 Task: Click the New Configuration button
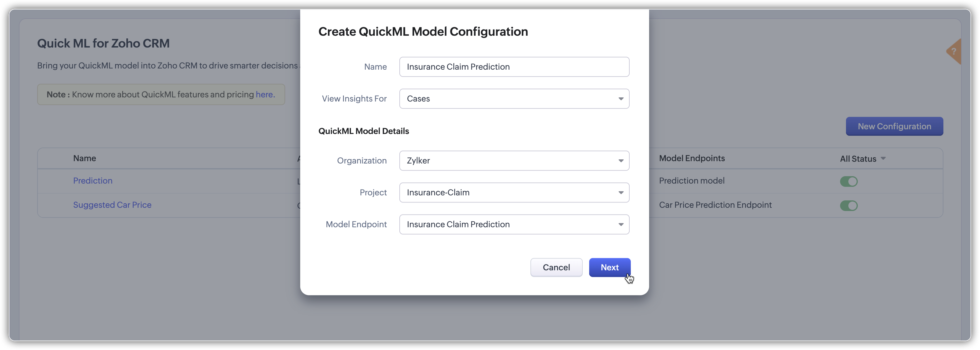point(894,126)
